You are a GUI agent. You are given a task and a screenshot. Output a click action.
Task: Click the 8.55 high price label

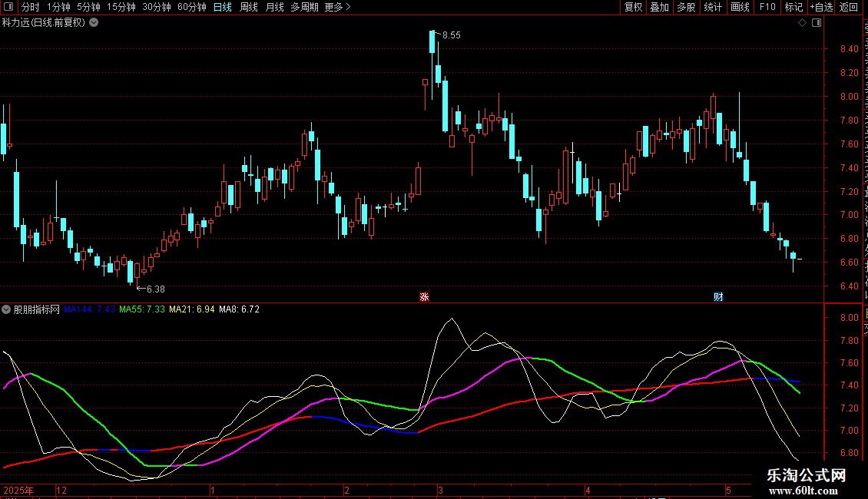point(451,35)
